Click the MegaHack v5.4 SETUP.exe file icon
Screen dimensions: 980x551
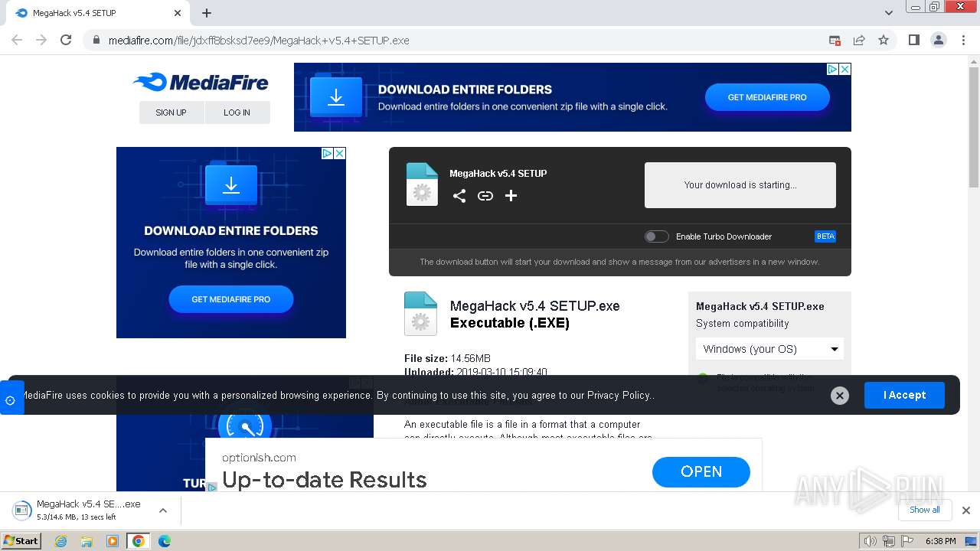(420, 314)
